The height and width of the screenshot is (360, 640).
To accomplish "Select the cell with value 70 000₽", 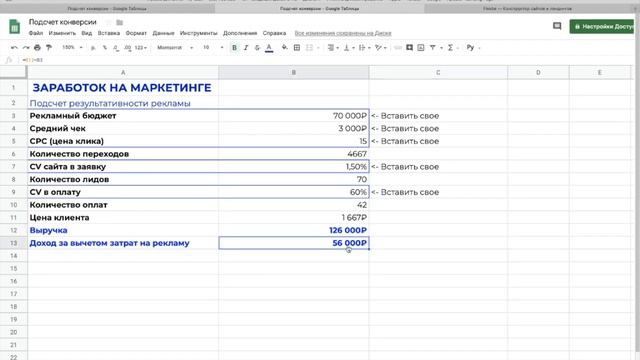I will 293,116.
